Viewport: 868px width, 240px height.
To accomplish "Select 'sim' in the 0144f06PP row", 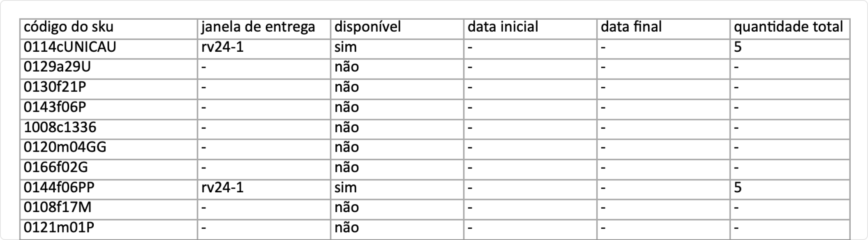I will (x=346, y=187).
